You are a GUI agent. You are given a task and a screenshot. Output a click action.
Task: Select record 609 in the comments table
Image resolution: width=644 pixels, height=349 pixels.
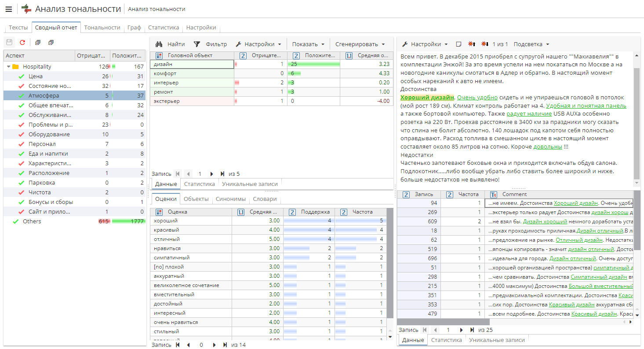[515, 222]
